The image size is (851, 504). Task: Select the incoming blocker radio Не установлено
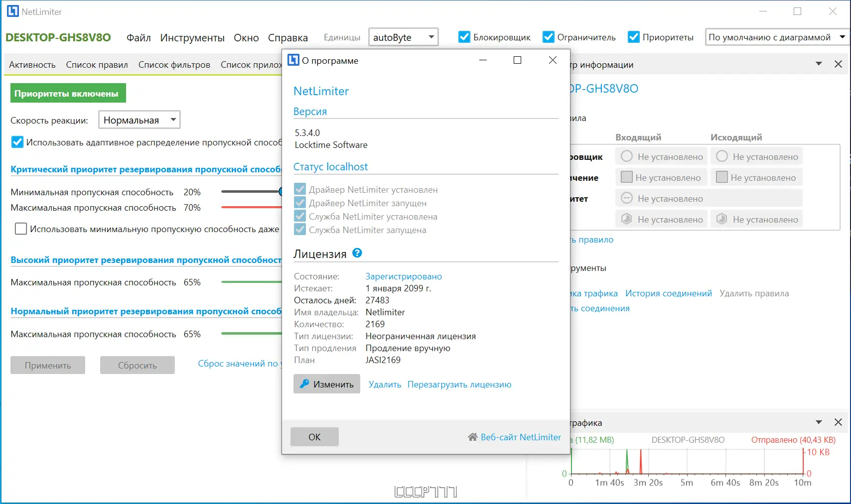click(661, 156)
